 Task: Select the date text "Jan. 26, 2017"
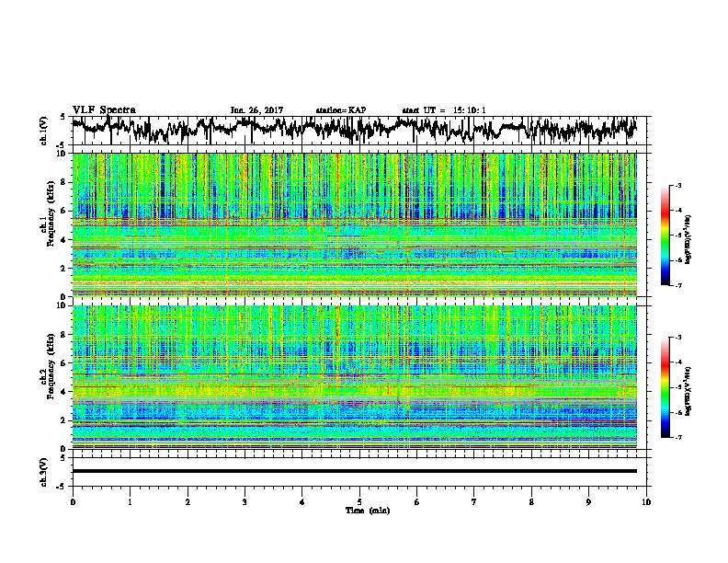click(x=256, y=110)
